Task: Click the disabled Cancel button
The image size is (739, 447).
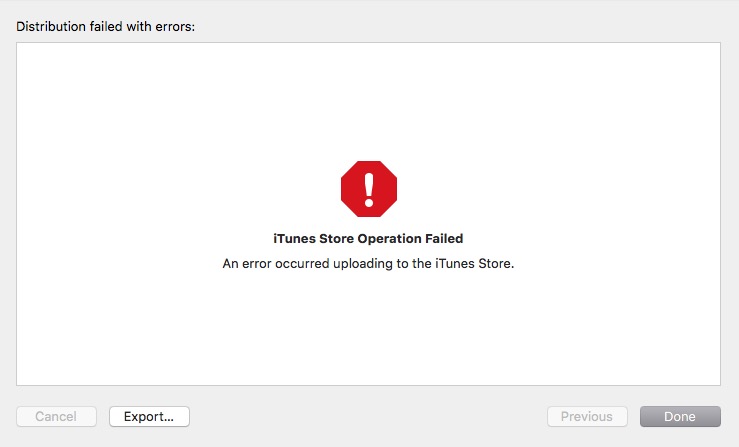Action: pos(57,416)
